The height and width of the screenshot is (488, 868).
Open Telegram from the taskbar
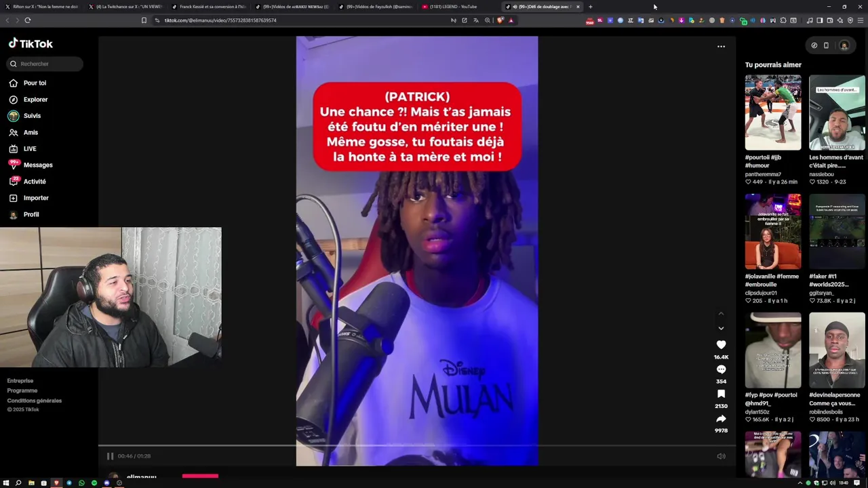pos(69,483)
